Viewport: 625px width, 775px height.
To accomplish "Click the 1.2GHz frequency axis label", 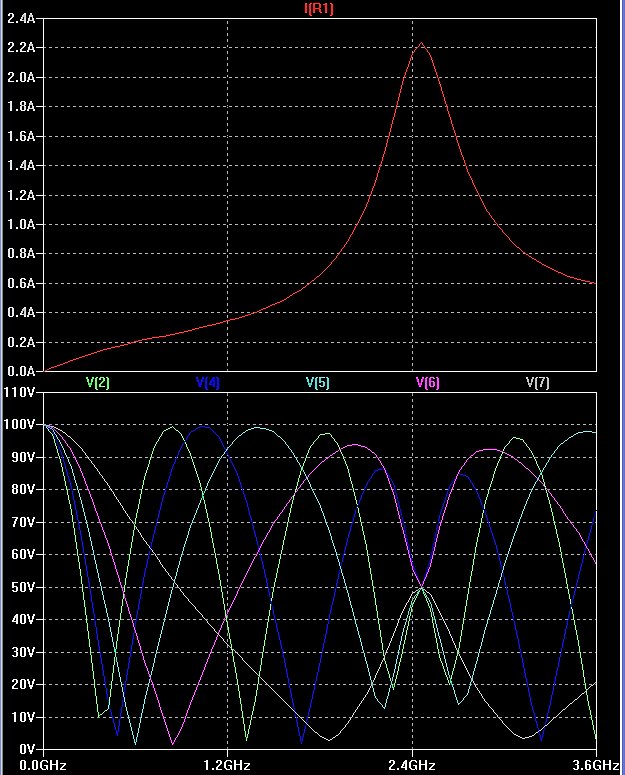I will [227, 765].
